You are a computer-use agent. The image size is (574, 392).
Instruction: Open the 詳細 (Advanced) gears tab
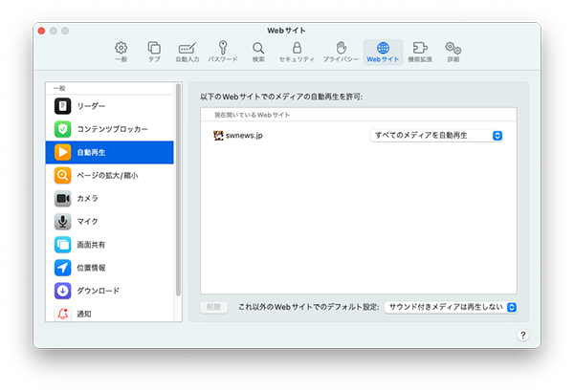453,51
